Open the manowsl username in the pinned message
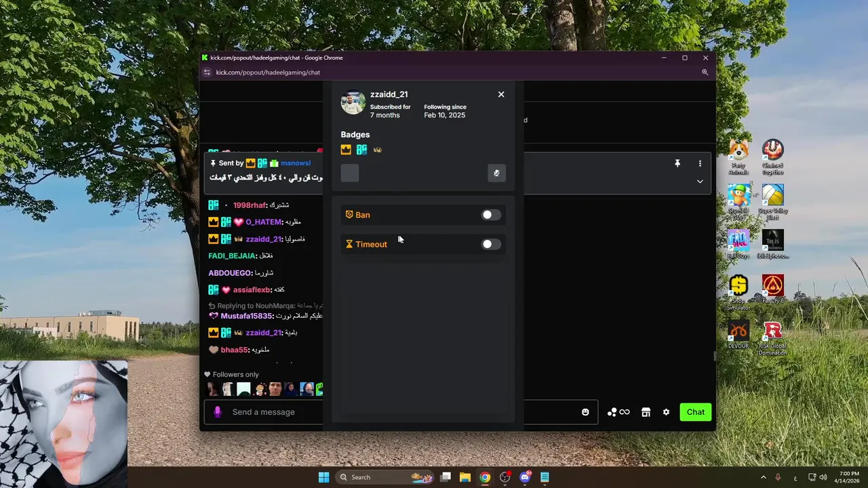 point(296,163)
